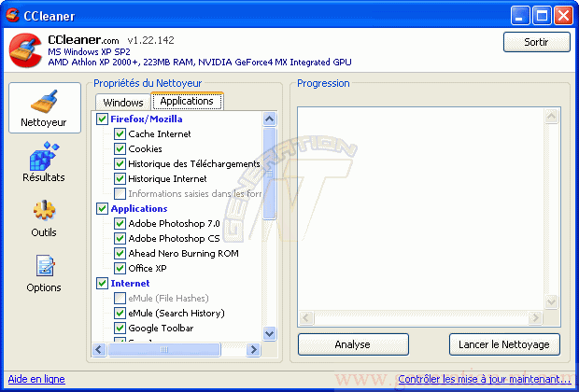This screenshot has height=392, width=579.
Task: Toggle Google Toolbar checkbox
Action: (120, 328)
